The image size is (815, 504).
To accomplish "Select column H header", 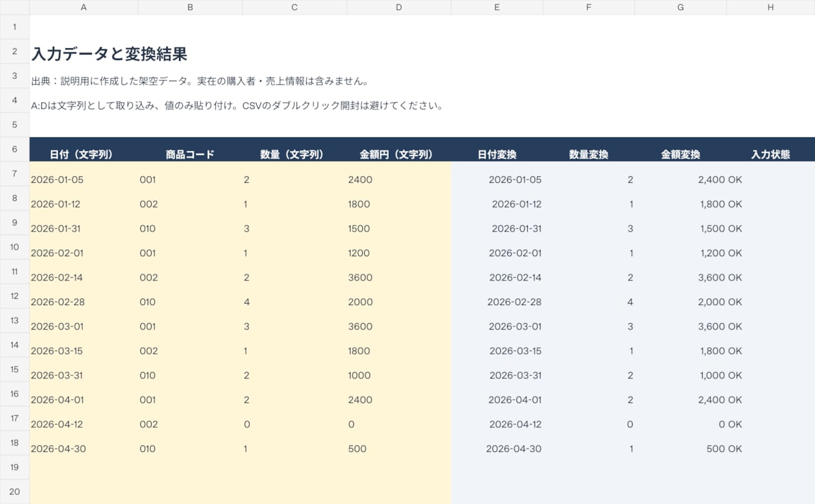I will (x=771, y=7).
